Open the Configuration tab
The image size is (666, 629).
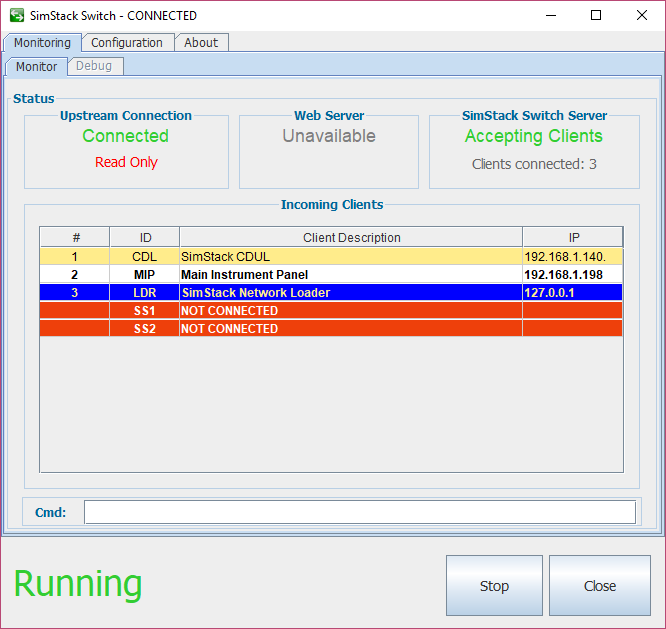pyautogui.click(x=127, y=42)
